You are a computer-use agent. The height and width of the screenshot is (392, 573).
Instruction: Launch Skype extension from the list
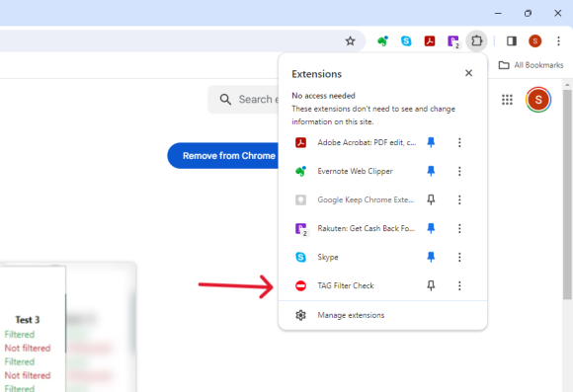click(x=328, y=257)
